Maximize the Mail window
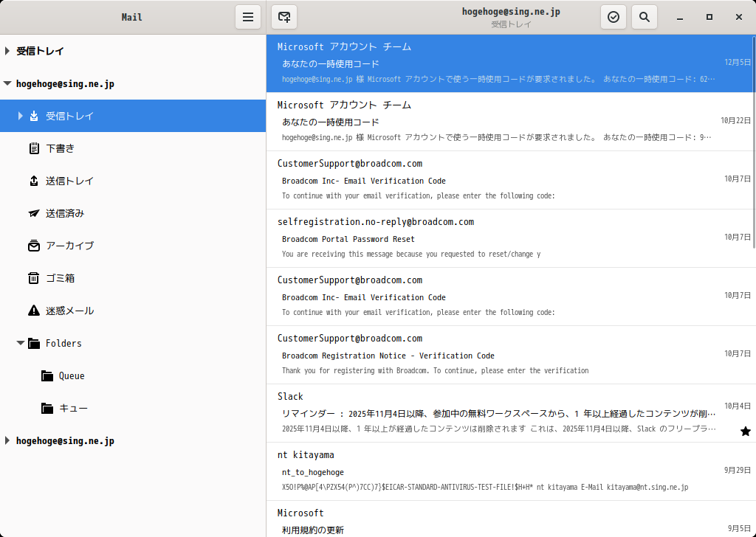The width and height of the screenshot is (756, 537). pos(709,18)
